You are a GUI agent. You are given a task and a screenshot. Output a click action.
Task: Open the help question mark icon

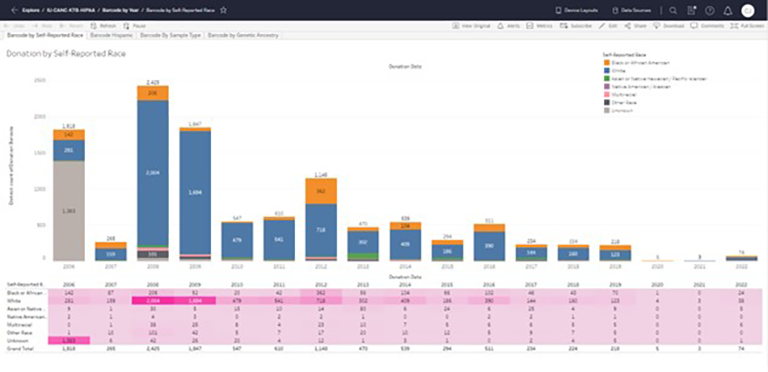pyautogui.click(x=709, y=10)
